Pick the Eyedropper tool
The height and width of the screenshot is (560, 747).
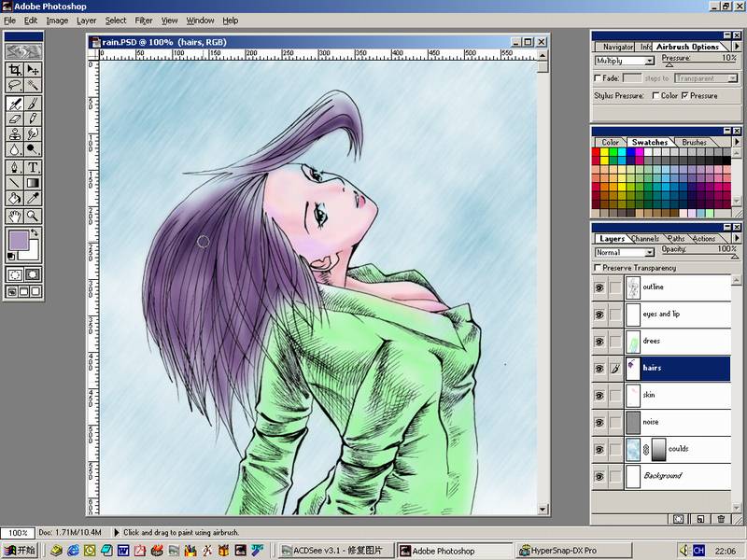[x=33, y=198]
